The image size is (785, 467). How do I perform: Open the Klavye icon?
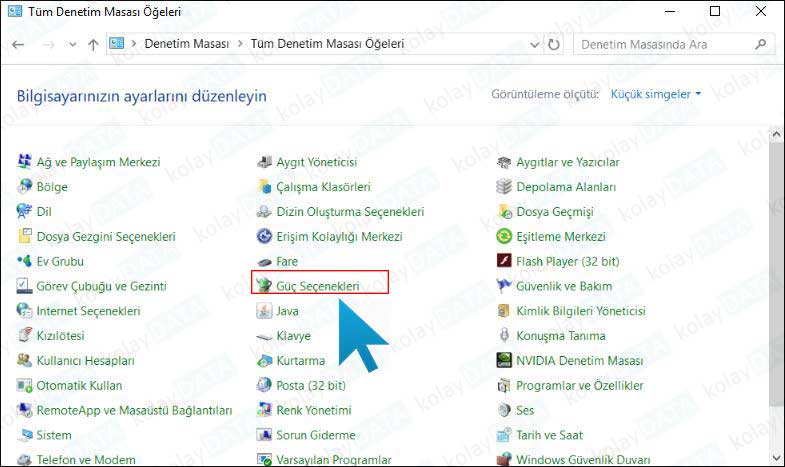(264, 336)
